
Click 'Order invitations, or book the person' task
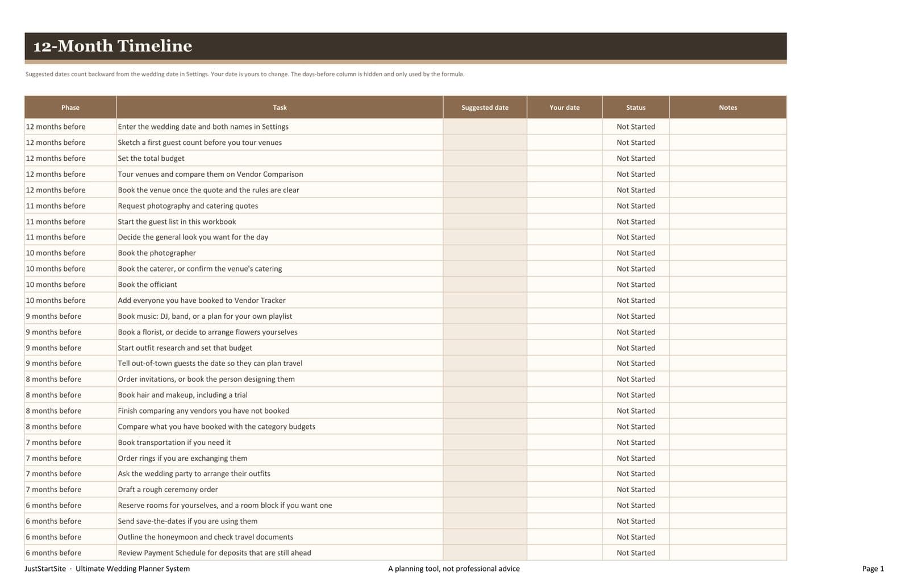pos(280,380)
